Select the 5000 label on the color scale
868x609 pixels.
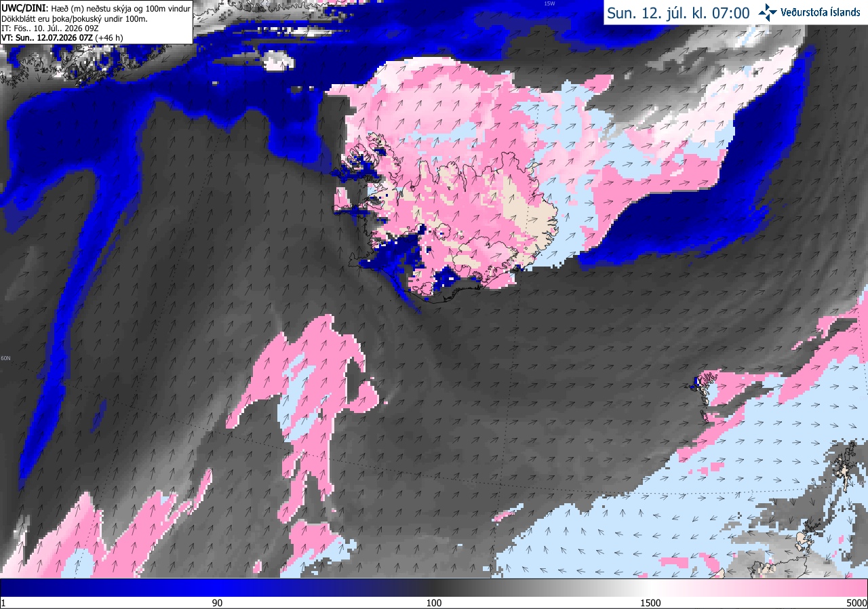856,603
